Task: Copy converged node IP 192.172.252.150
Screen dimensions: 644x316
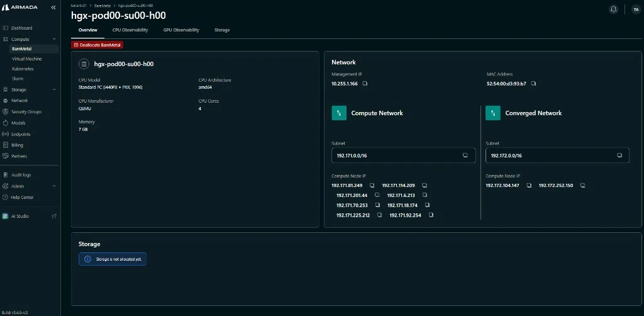Action: pos(582,185)
